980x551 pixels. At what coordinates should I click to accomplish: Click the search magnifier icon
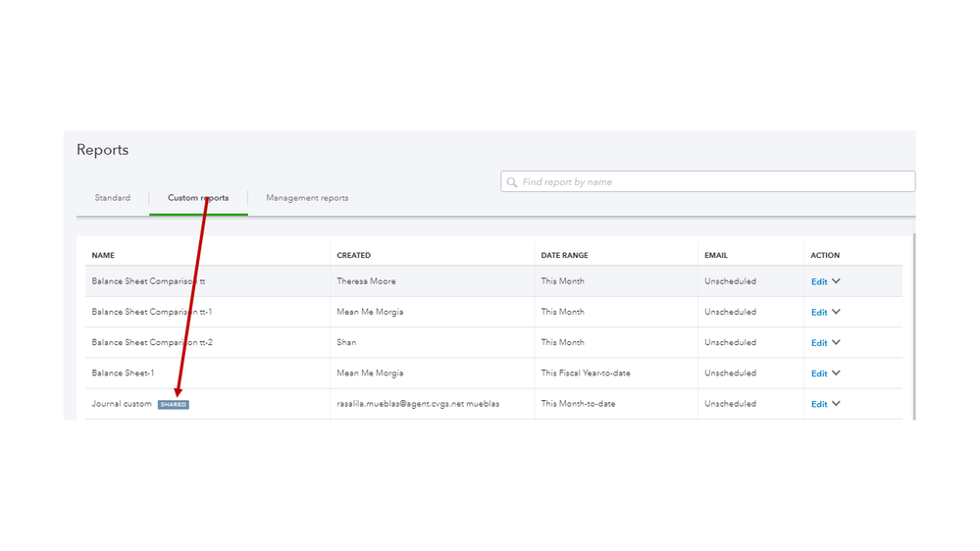pyautogui.click(x=512, y=182)
